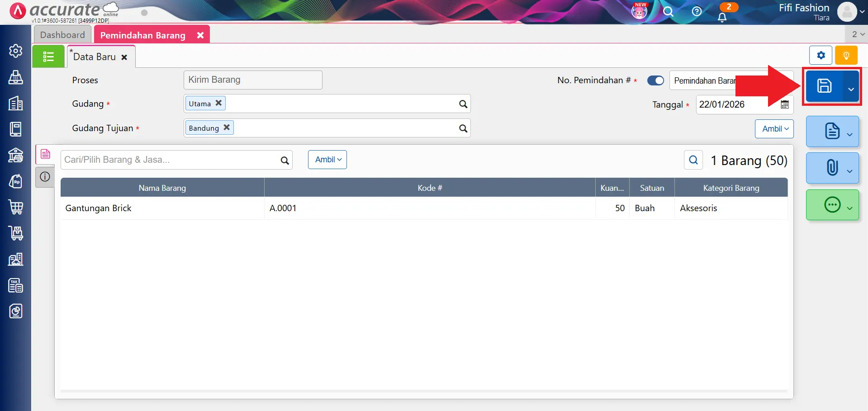Image resolution: width=868 pixels, height=411 pixels.
Task: Click the gear settings button in form
Action: [x=821, y=56]
